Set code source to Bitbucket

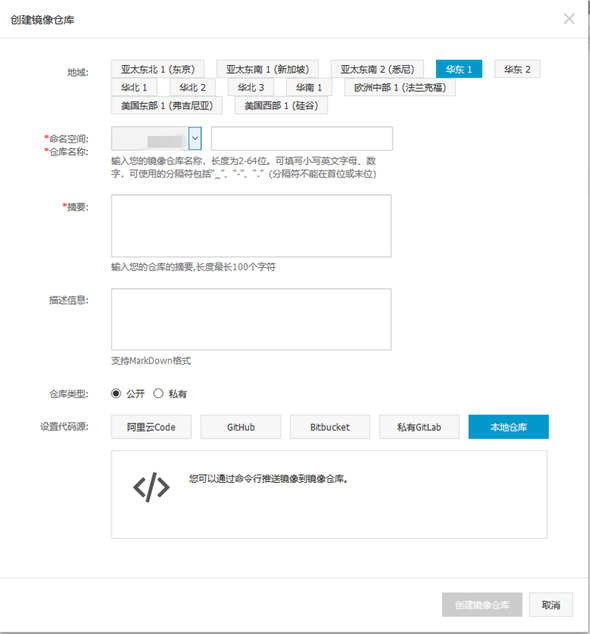pos(330,427)
